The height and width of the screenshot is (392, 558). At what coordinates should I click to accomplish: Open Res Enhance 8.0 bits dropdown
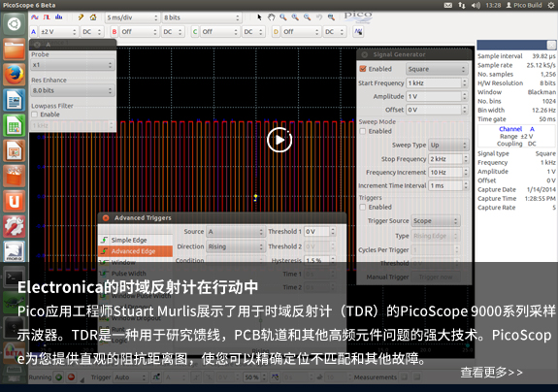(x=72, y=90)
